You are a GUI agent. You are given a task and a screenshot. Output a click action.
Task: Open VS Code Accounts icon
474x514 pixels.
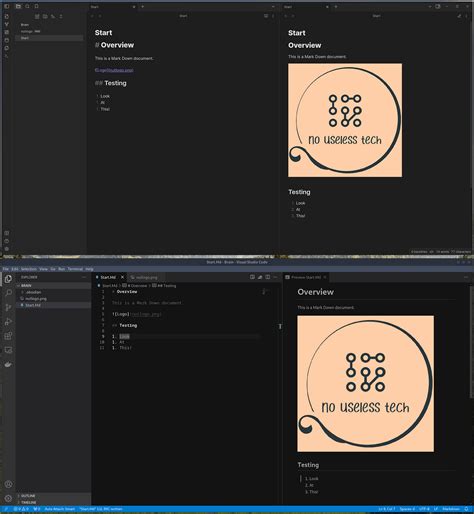pos(8,484)
